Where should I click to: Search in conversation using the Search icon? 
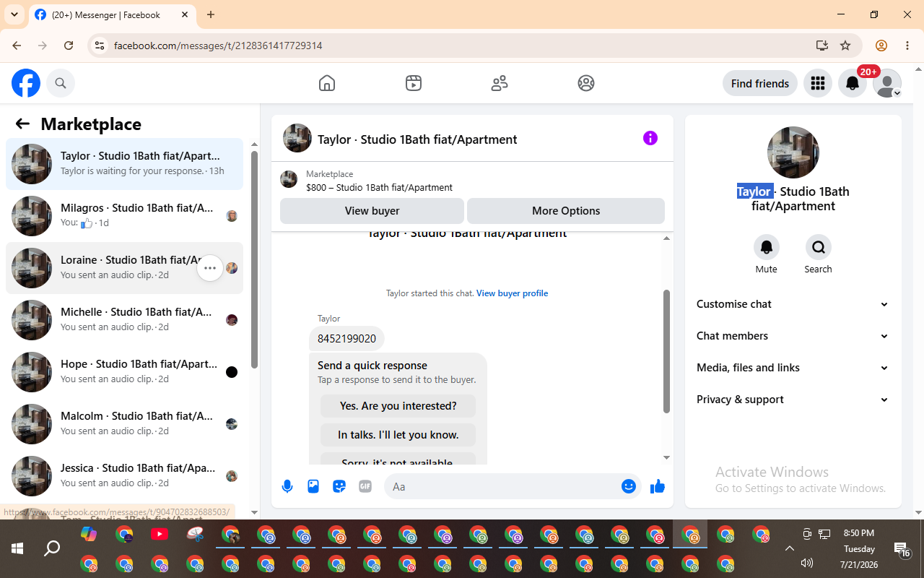point(819,247)
